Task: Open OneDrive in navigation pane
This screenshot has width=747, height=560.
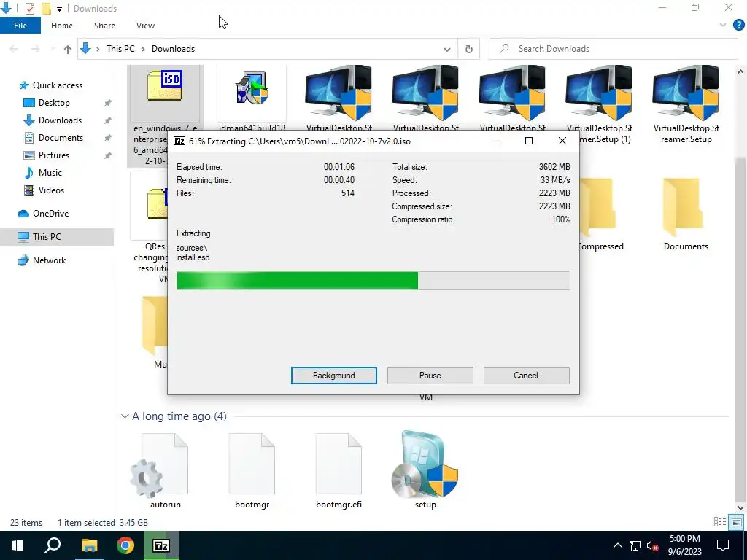Action: pyautogui.click(x=50, y=214)
